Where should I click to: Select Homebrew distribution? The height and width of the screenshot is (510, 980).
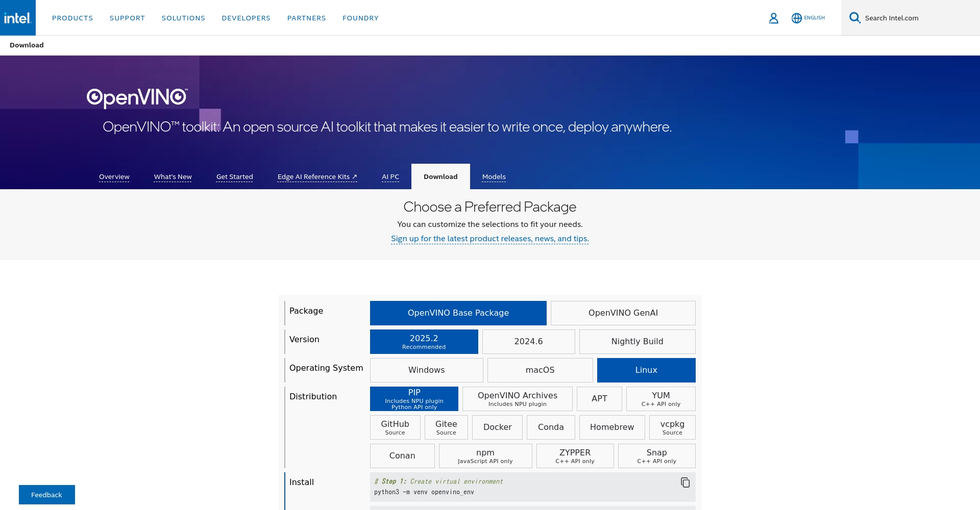click(612, 427)
